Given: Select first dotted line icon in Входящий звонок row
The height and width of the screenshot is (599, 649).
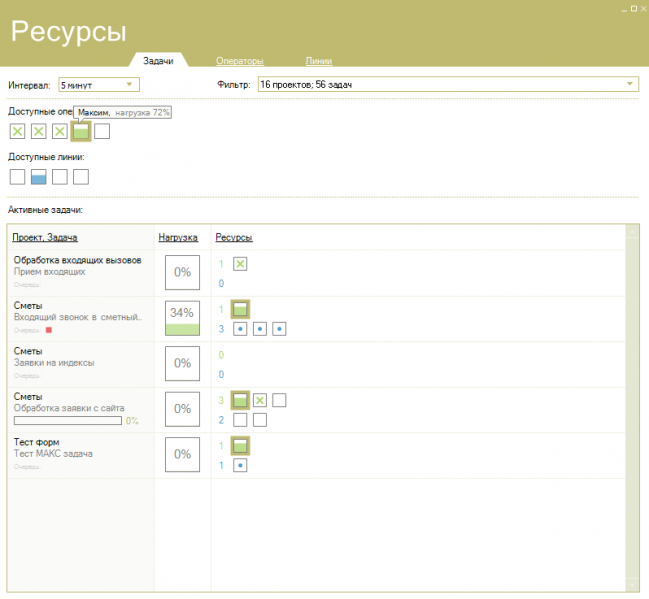Looking at the screenshot, I should click(x=240, y=329).
